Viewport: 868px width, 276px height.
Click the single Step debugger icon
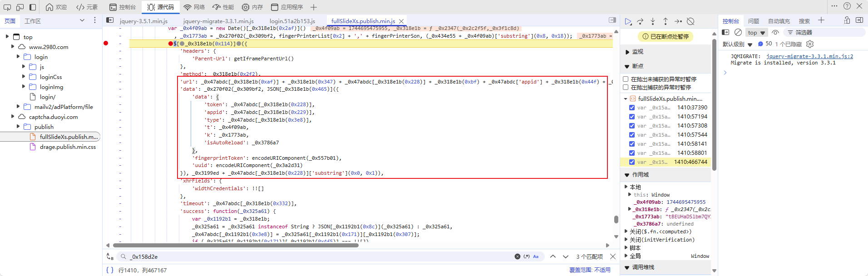point(678,21)
